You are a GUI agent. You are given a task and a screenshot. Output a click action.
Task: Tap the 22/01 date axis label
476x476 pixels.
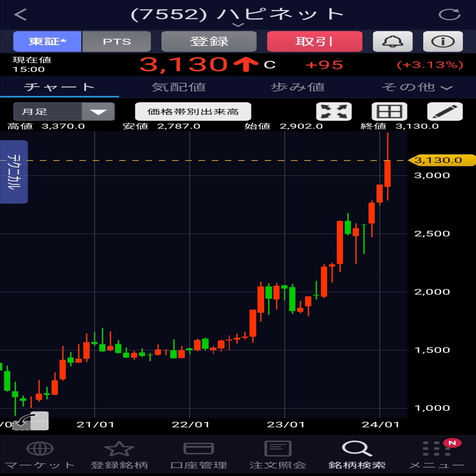click(x=191, y=424)
